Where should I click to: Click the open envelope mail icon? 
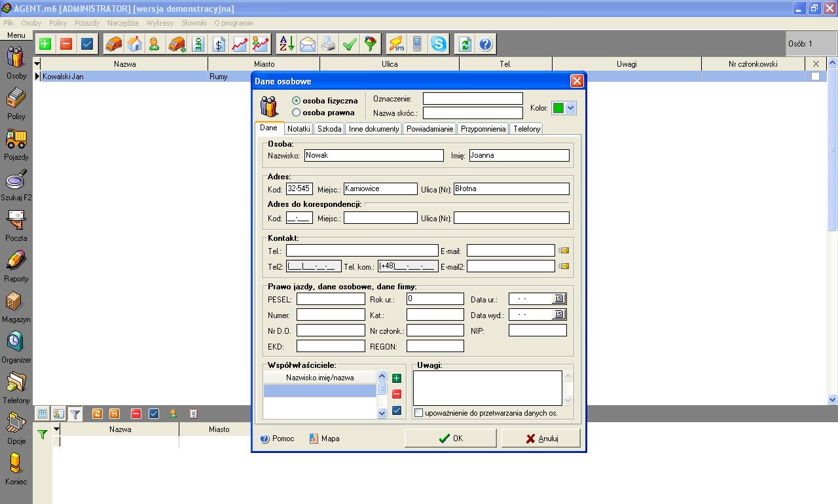[308, 44]
